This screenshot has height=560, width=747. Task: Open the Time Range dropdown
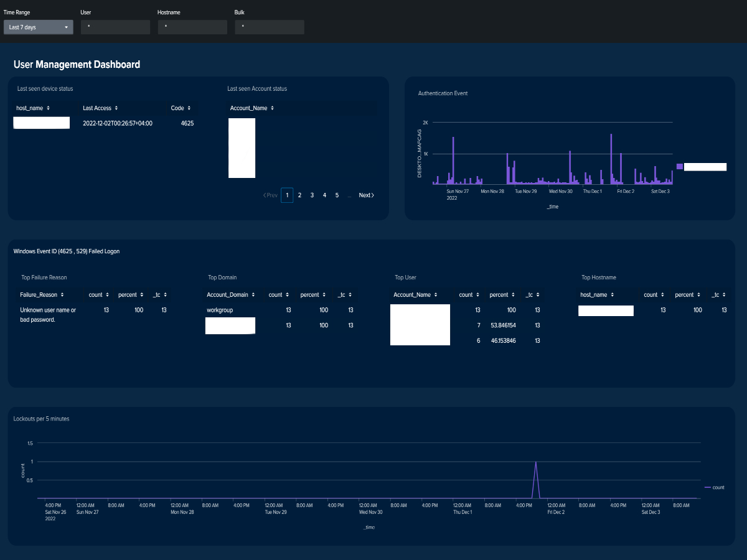click(38, 27)
